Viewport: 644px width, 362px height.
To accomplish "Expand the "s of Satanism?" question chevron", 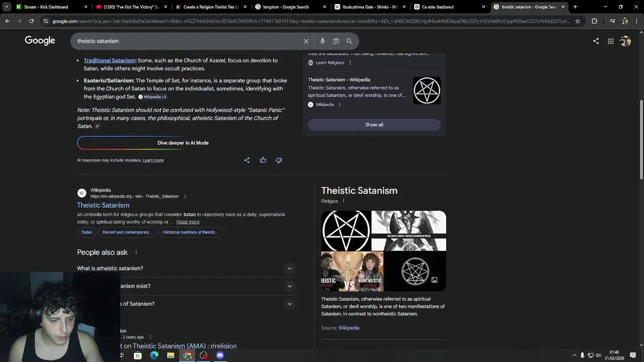I will [289, 304].
